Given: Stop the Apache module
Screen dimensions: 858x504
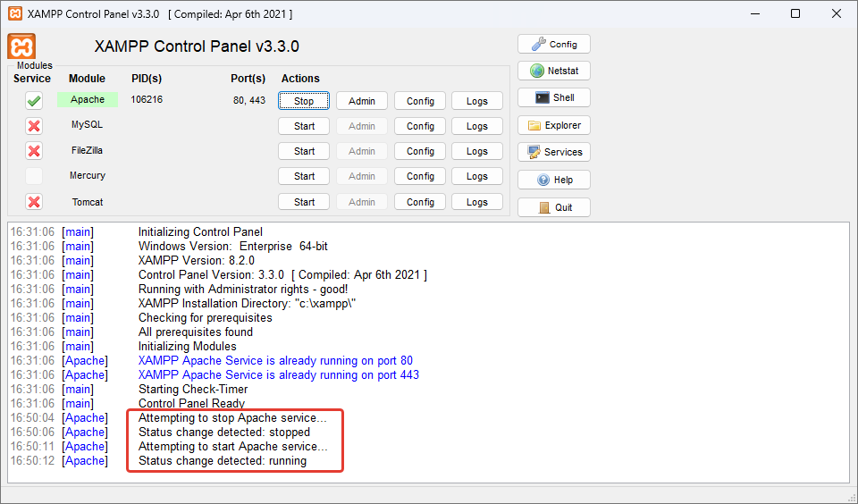Looking at the screenshot, I should tap(304, 101).
